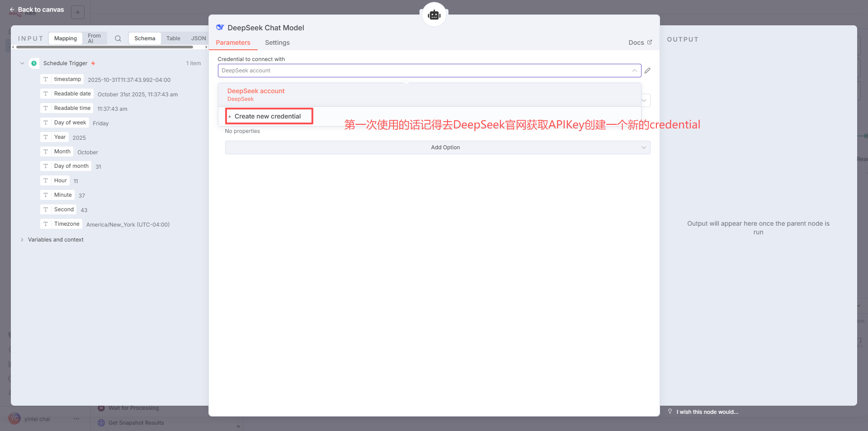The width and height of the screenshot is (868, 431).
Task: Click the type icon on the Readable date row
Action: pyautogui.click(x=46, y=94)
